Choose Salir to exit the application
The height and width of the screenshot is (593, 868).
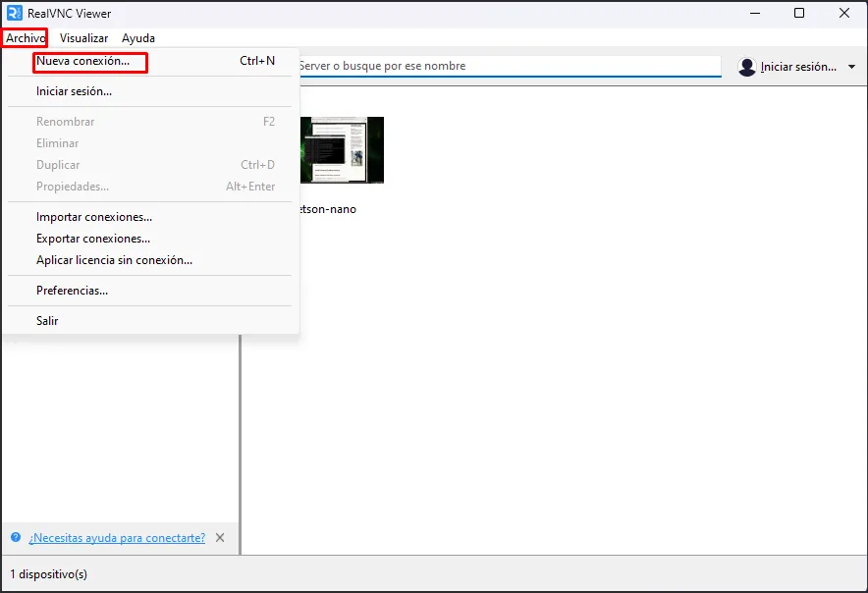47,321
